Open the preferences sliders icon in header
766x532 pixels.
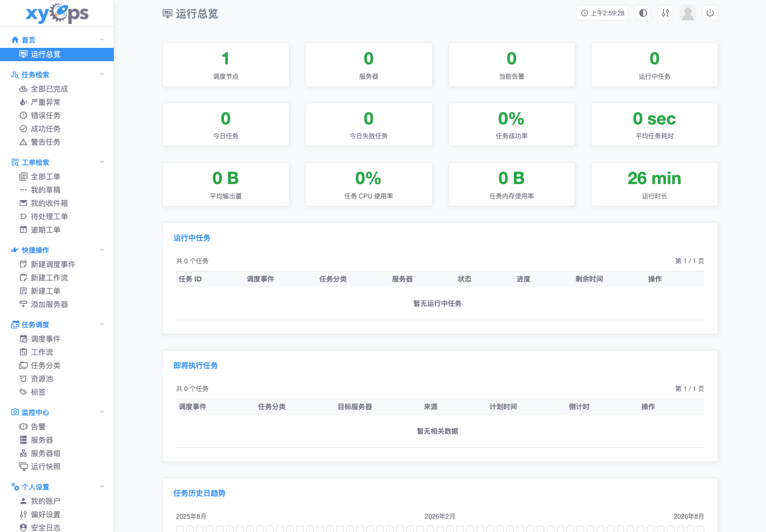(665, 13)
